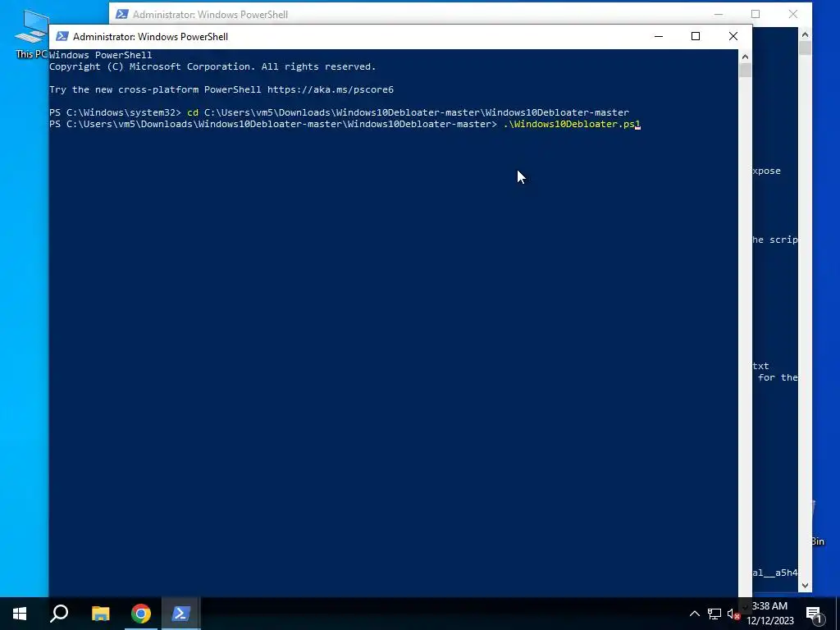
Task: Click background window scrollbar thumb
Action: pyautogui.click(x=805, y=48)
